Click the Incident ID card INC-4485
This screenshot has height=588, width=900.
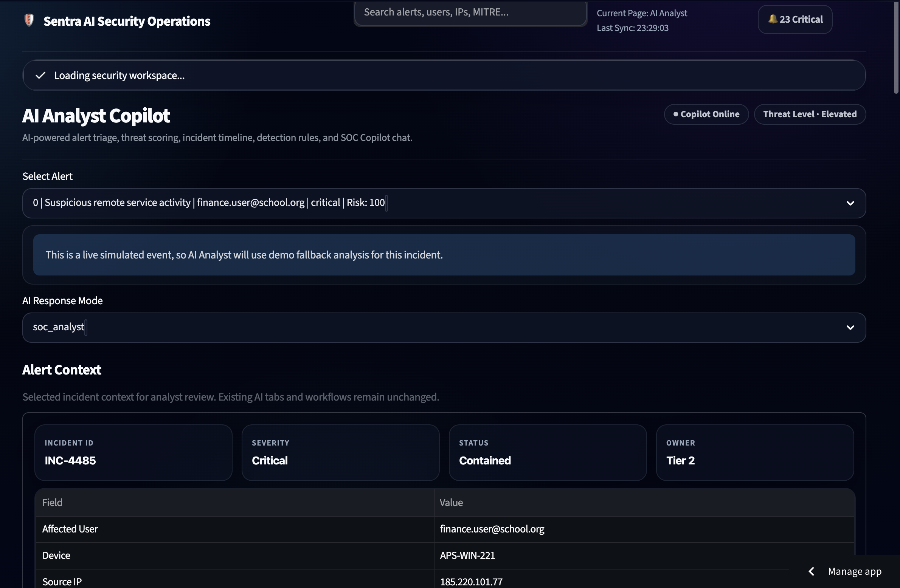(133, 453)
